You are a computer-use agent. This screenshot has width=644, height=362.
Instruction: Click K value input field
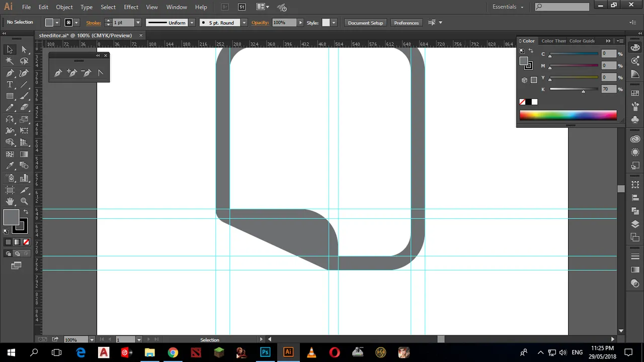click(609, 89)
